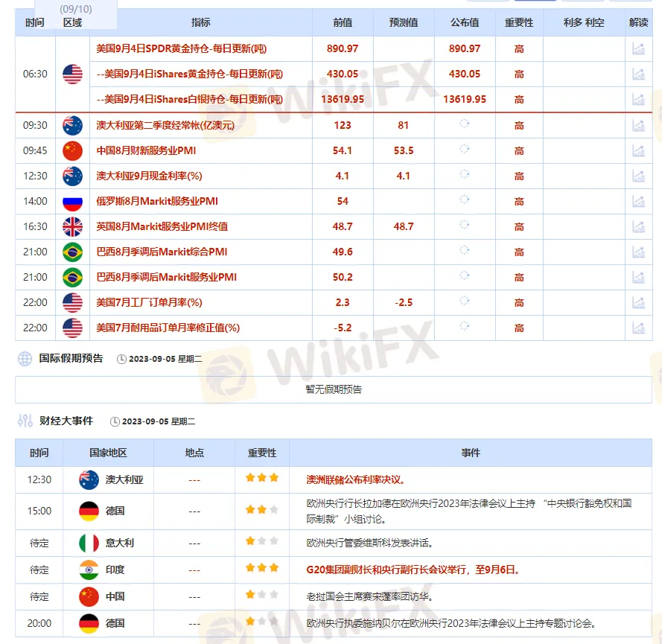This screenshot has height=644, width=662.
Task: Open G20集团副财长和央行副行长会议 event link
Action: click(413, 570)
